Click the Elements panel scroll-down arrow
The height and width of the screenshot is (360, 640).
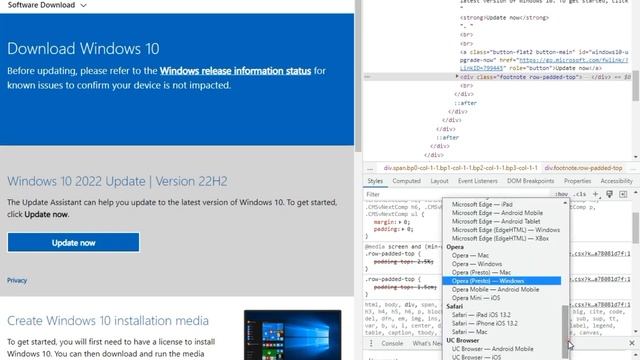tap(636, 157)
